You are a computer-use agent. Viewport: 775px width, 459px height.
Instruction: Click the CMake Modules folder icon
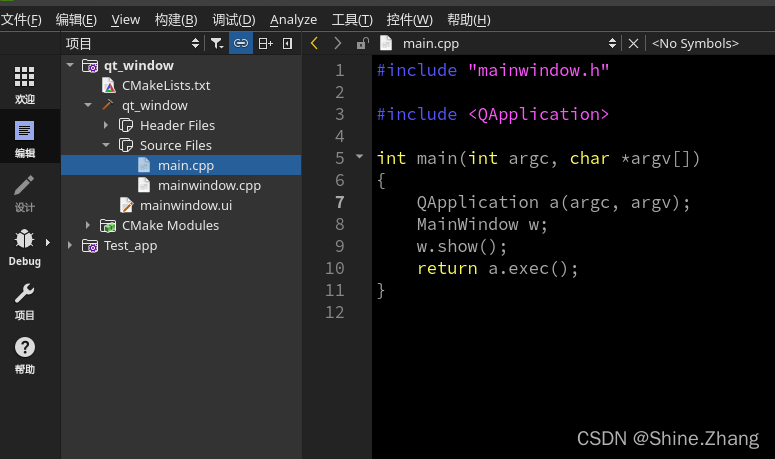[108, 225]
